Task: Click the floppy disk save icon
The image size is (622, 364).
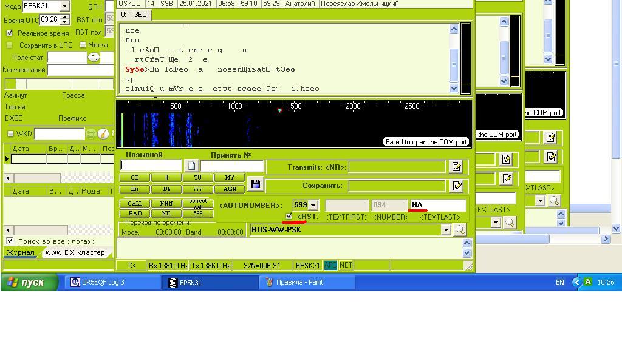Action: tap(255, 183)
